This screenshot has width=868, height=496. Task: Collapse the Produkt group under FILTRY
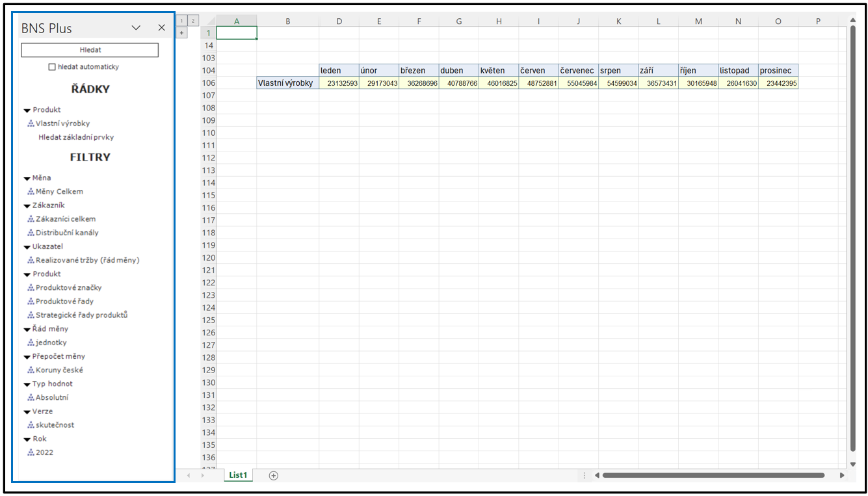tap(27, 274)
